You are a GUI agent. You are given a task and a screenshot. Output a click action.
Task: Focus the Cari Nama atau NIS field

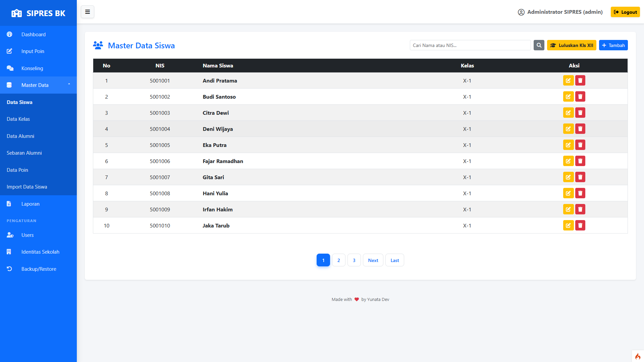(x=470, y=45)
